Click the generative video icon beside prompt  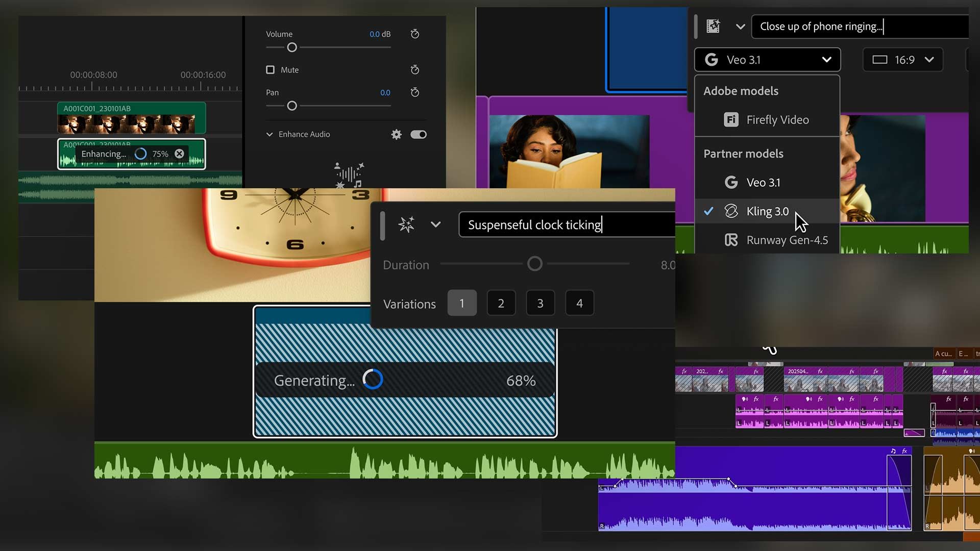point(713,26)
